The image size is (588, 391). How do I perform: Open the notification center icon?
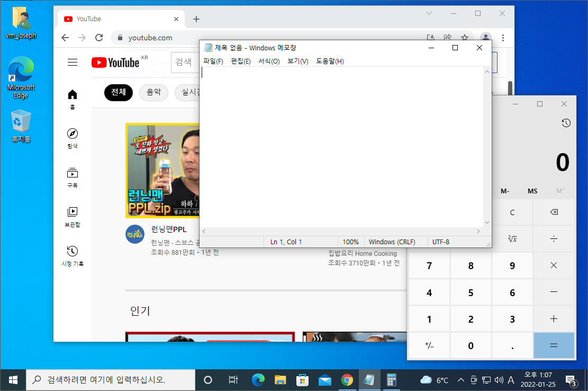(571, 380)
